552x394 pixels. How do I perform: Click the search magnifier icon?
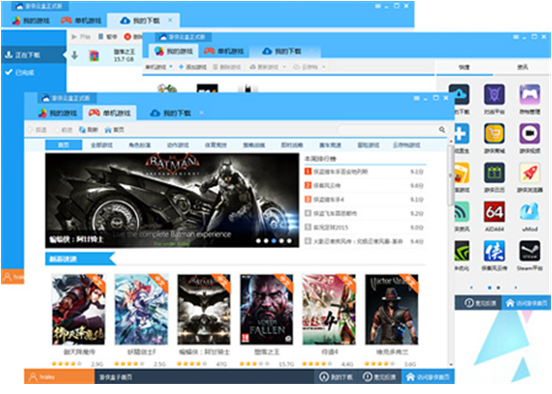[442, 130]
